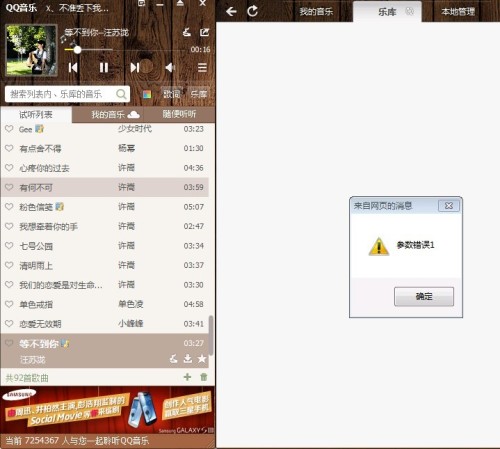Viewport: 500px width, 449px height.
Task: Favorite 等不到你 with its heart icon
Action: [x=9, y=343]
